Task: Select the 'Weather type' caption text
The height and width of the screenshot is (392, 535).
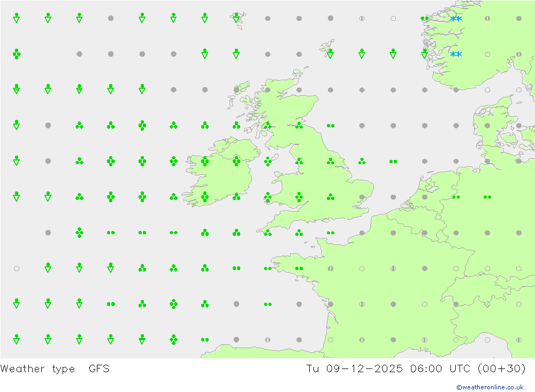Action: click(x=37, y=369)
